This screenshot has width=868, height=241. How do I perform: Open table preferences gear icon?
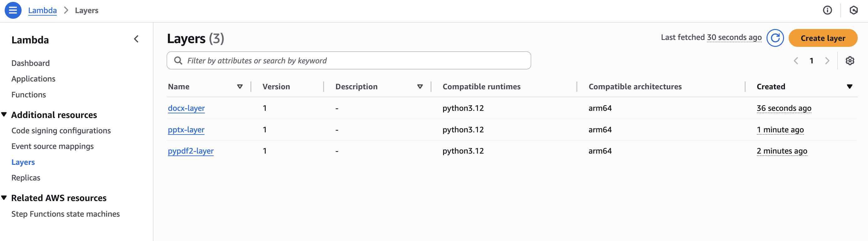(x=850, y=61)
